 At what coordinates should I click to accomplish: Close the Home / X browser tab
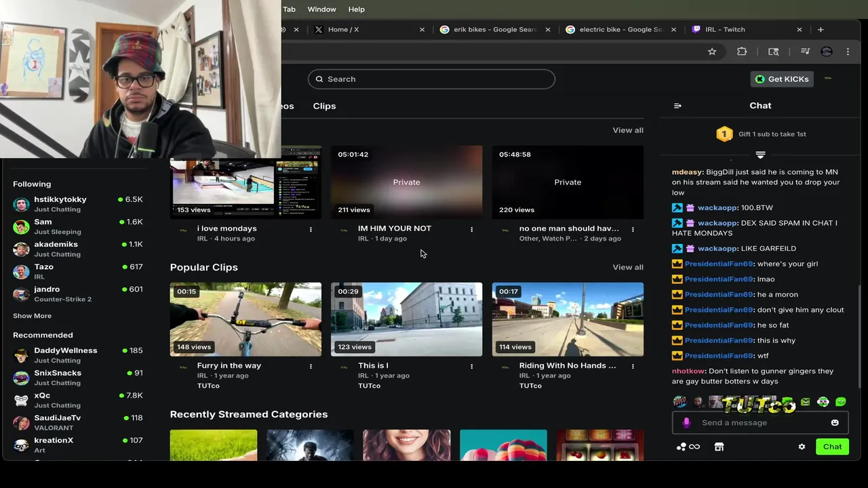click(422, 29)
